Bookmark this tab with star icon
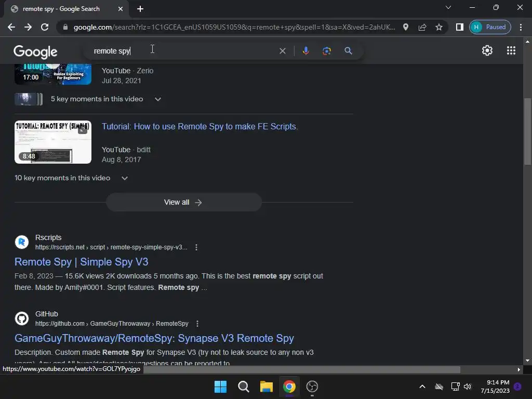 click(x=438, y=27)
